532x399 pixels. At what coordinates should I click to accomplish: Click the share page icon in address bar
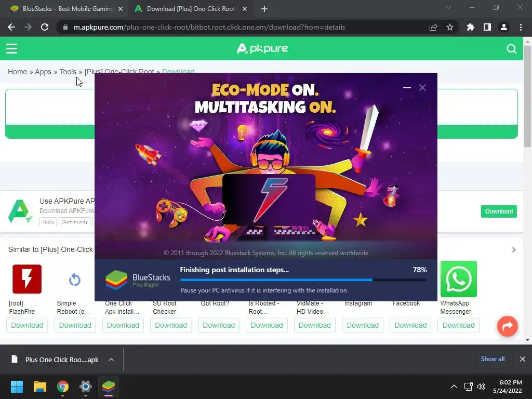tap(433, 27)
